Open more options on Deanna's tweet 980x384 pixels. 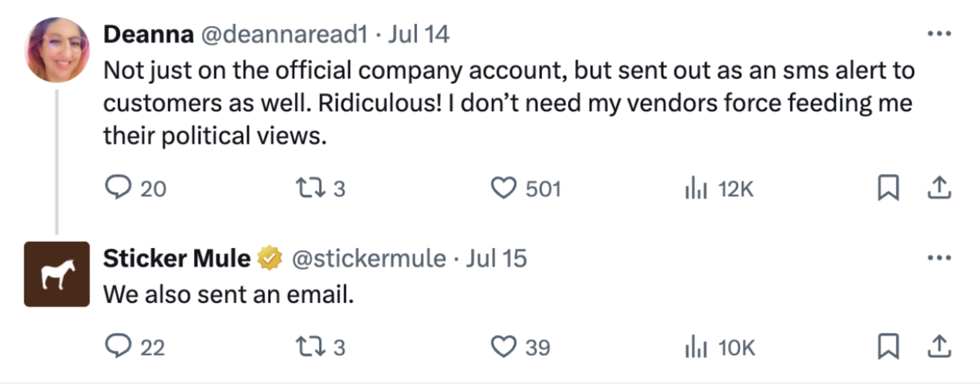939,34
